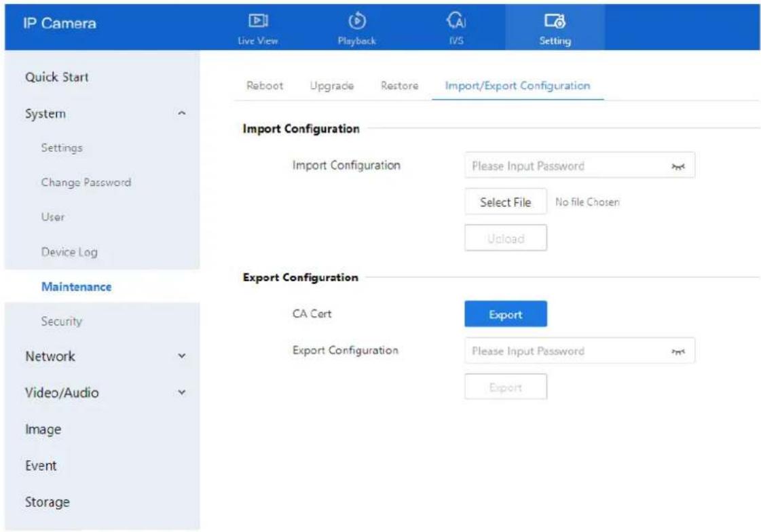Click the IP Camera logo text
This screenshot has height=532, width=761.
pyautogui.click(x=60, y=23)
